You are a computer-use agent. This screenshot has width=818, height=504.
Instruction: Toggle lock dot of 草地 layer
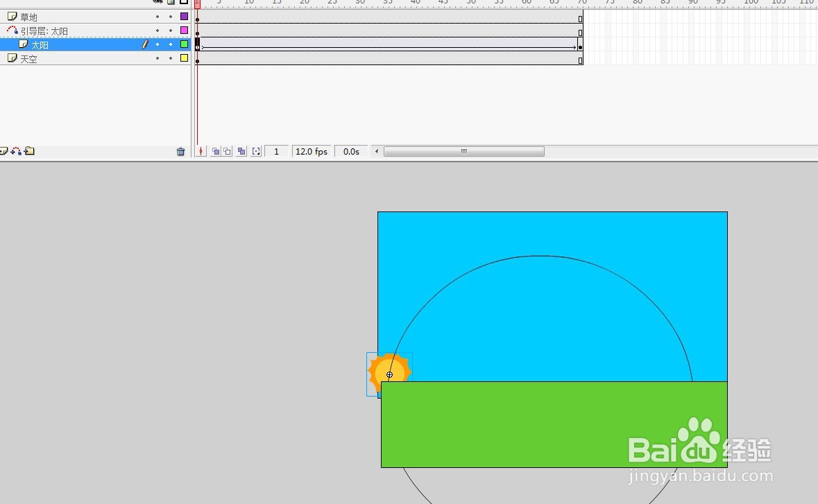click(171, 17)
